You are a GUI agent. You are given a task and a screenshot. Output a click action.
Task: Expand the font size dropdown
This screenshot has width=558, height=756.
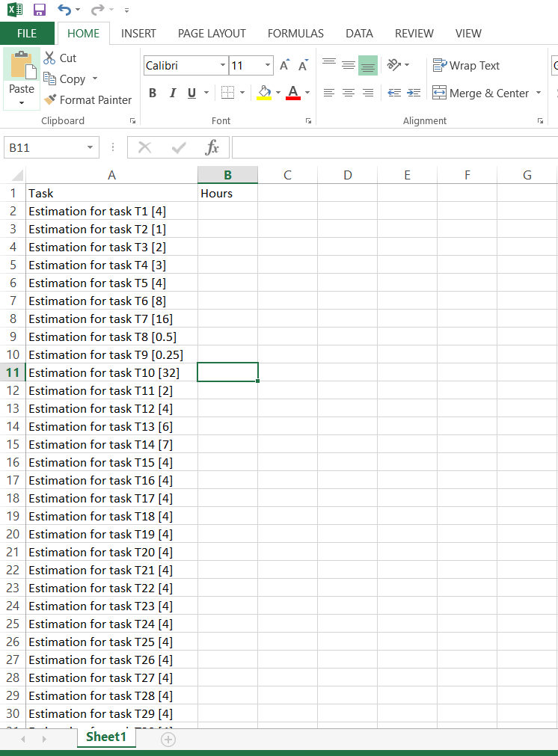click(x=269, y=66)
